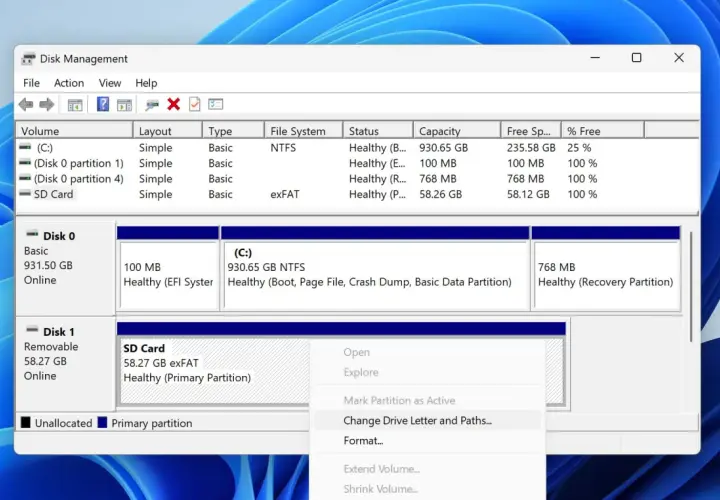This screenshot has width=720, height=500.
Task: Open the Action menu
Action: (x=69, y=83)
